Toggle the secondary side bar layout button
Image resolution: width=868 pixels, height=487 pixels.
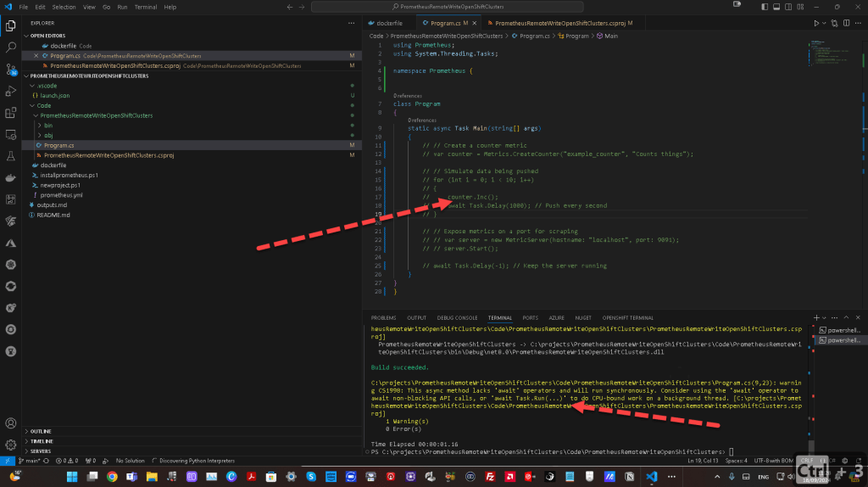[788, 7]
